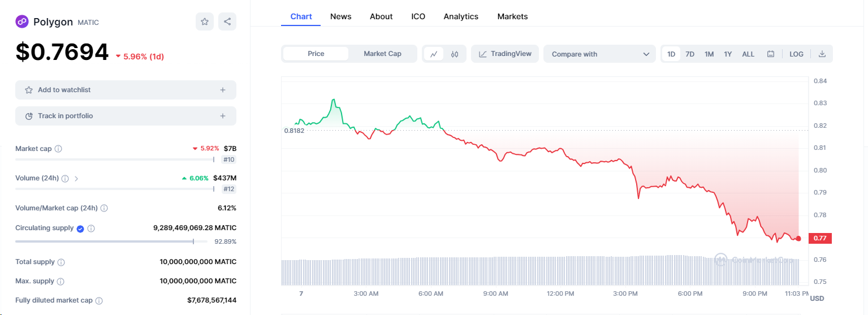
Task: Open the Chart tab
Action: [x=301, y=16]
